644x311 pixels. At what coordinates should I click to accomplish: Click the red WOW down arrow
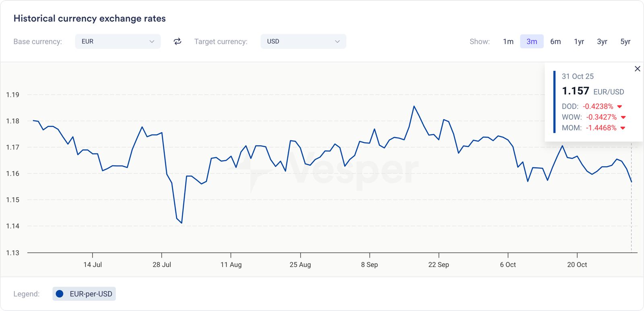[x=623, y=117]
